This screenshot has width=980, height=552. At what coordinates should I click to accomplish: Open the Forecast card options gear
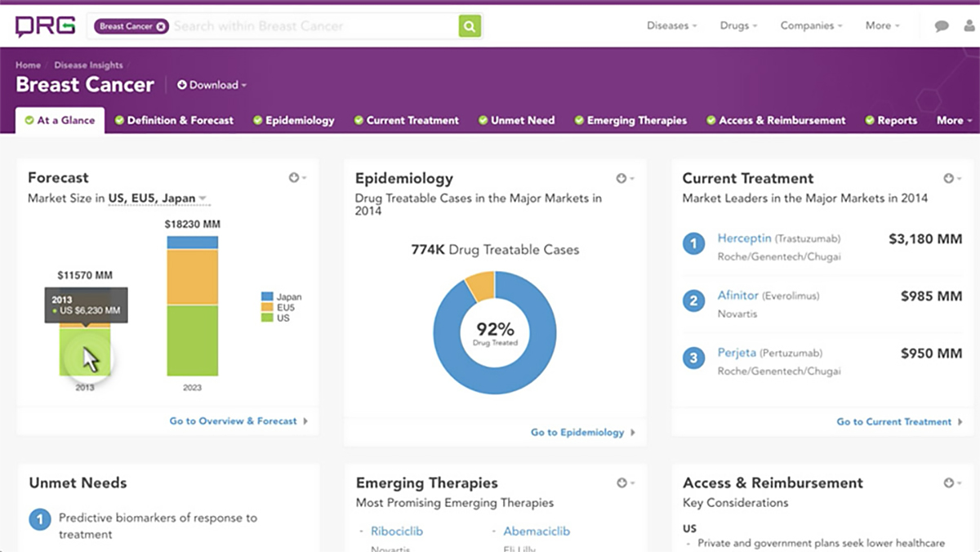(x=297, y=177)
